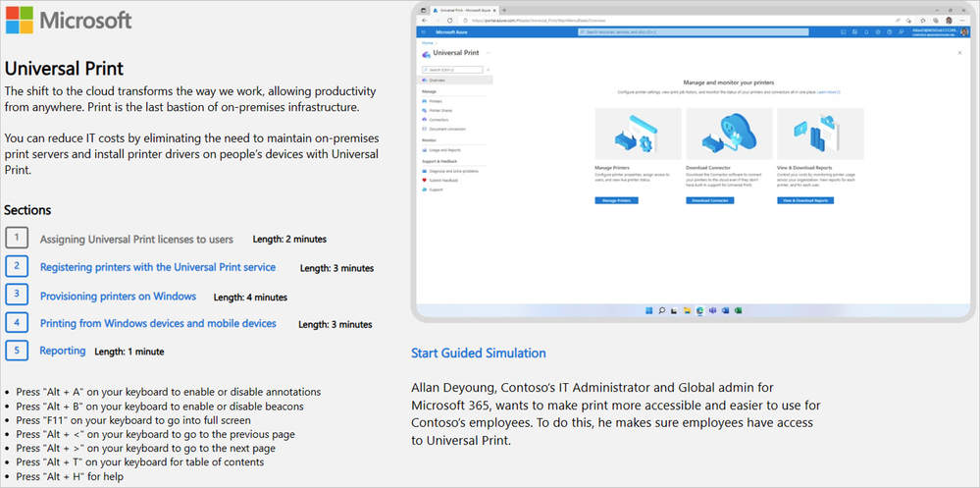
Task: Click View & Download Reports button
Action: (805, 201)
